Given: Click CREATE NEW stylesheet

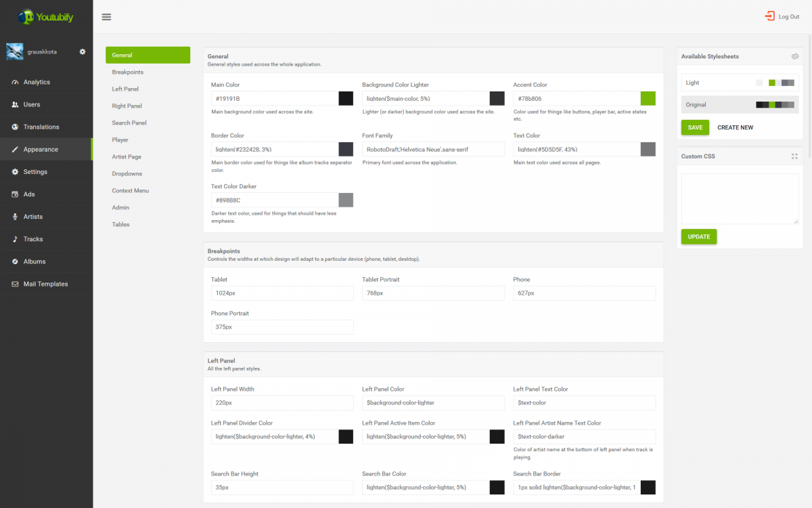Looking at the screenshot, I should coord(735,127).
